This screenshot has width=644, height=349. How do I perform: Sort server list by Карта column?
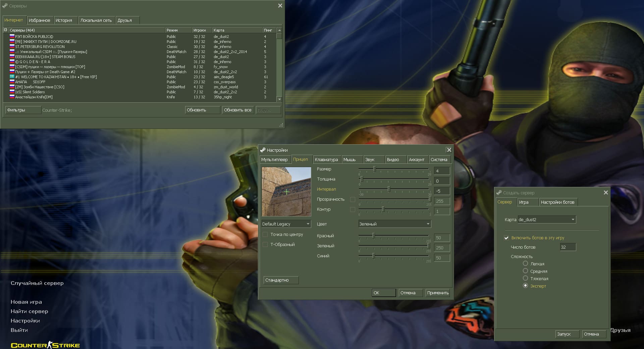237,30
